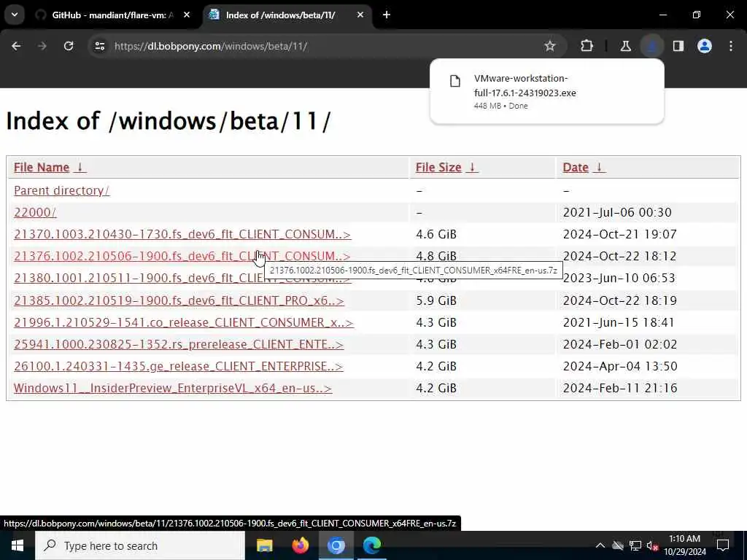
Task: Toggle the browser side panel
Action: pos(678,46)
